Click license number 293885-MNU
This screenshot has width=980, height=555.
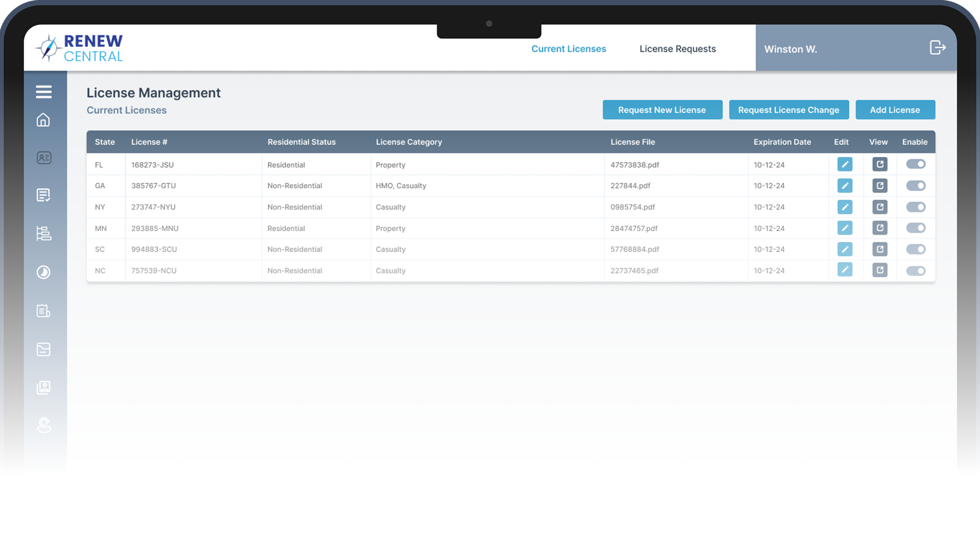pyautogui.click(x=155, y=228)
